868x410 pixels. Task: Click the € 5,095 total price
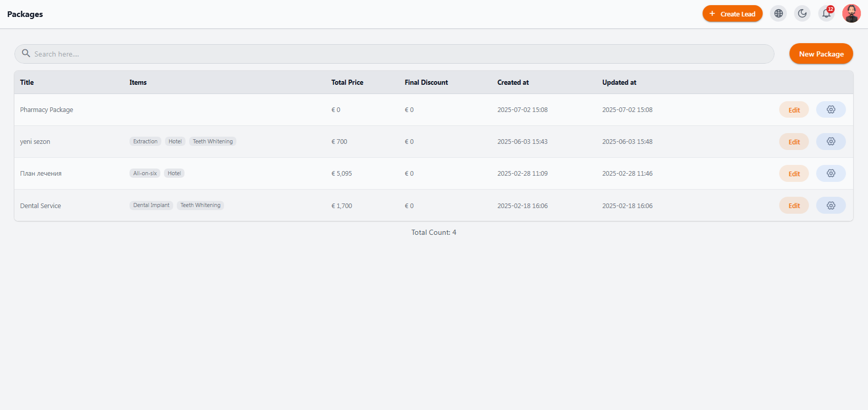(342, 174)
